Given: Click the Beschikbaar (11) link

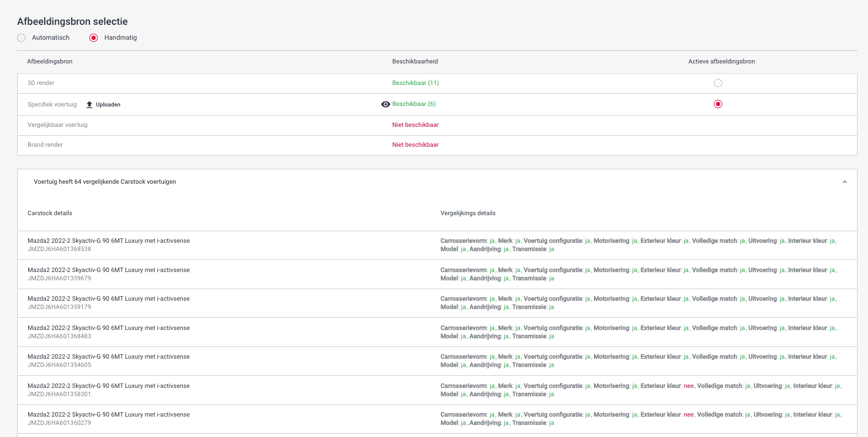Looking at the screenshot, I should (415, 83).
